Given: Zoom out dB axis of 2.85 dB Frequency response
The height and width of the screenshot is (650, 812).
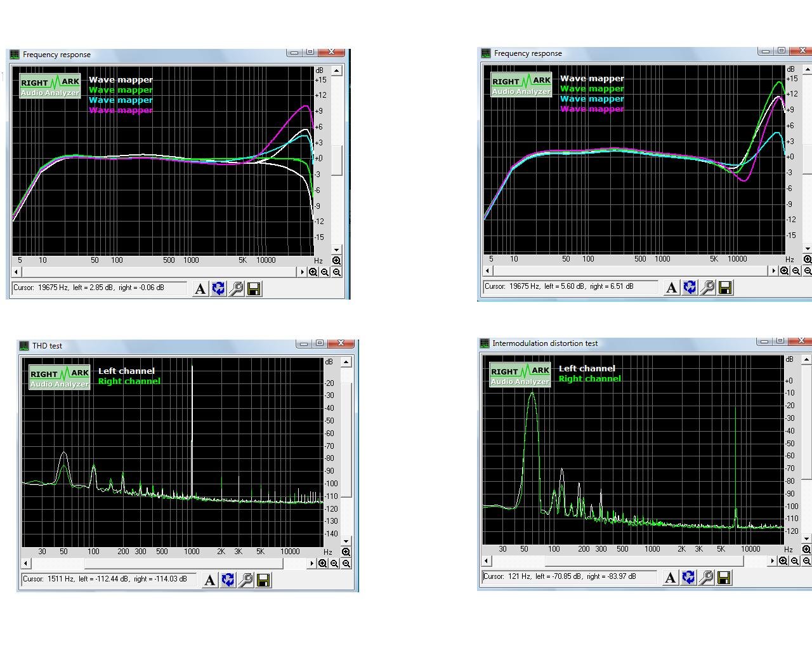Looking at the screenshot, I should point(337,272).
